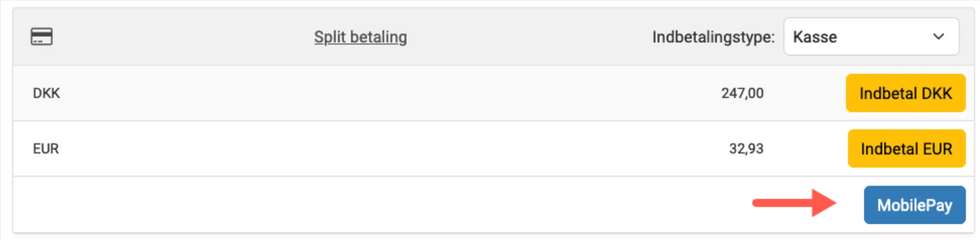Viewport: 980px width, 240px height.
Task: Click blank area between DKK and 247,00
Action: click(x=389, y=93)
